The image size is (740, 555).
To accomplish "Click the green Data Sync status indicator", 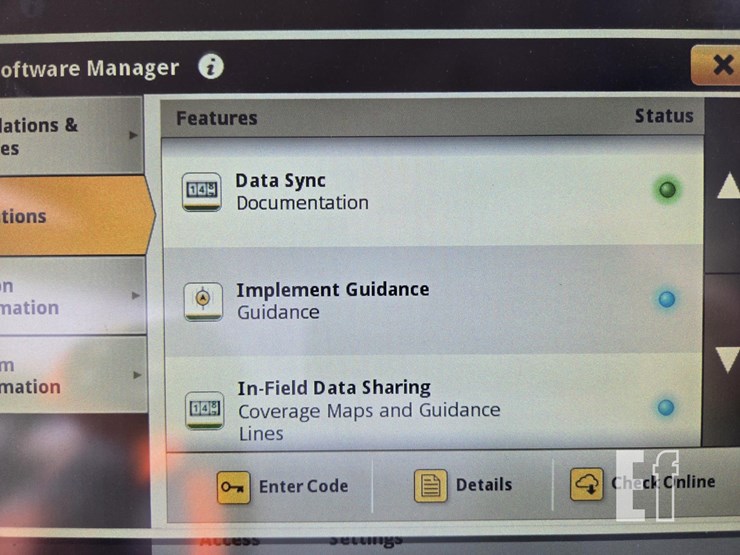I will coord(666,190).
